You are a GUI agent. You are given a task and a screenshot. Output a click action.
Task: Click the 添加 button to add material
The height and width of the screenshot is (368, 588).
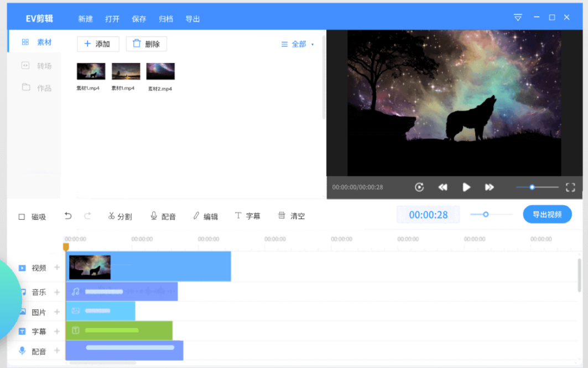point(98,44)
